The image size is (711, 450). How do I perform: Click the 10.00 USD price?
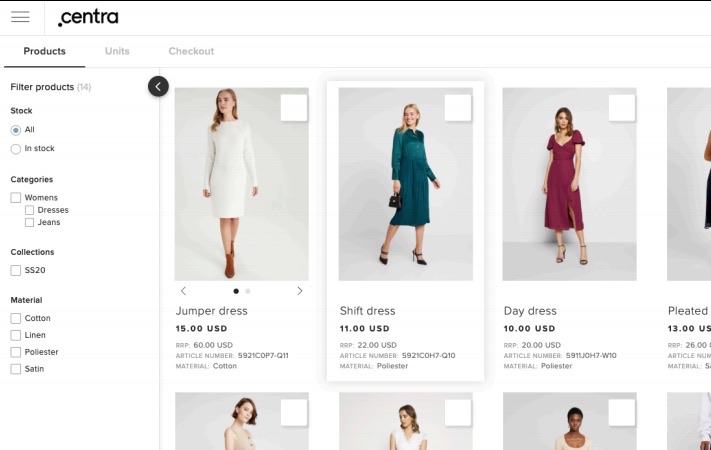click(529, 328)
